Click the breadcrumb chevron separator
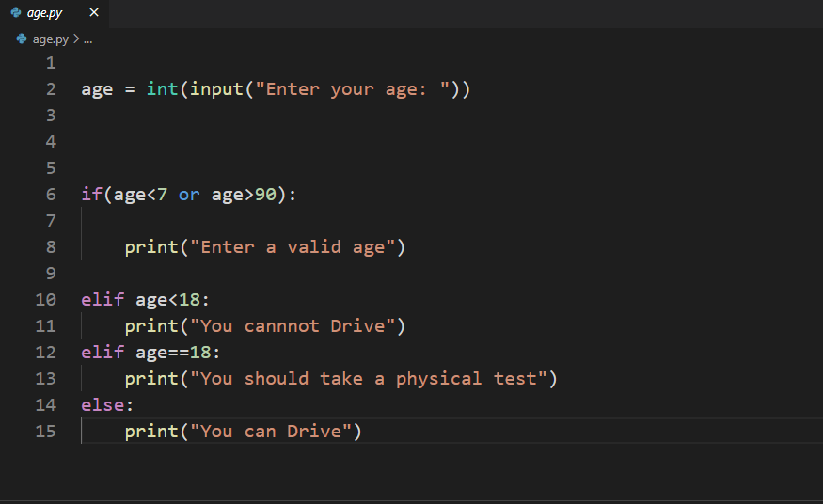Screen dimensions: 823x504 [x=76, y=39]
